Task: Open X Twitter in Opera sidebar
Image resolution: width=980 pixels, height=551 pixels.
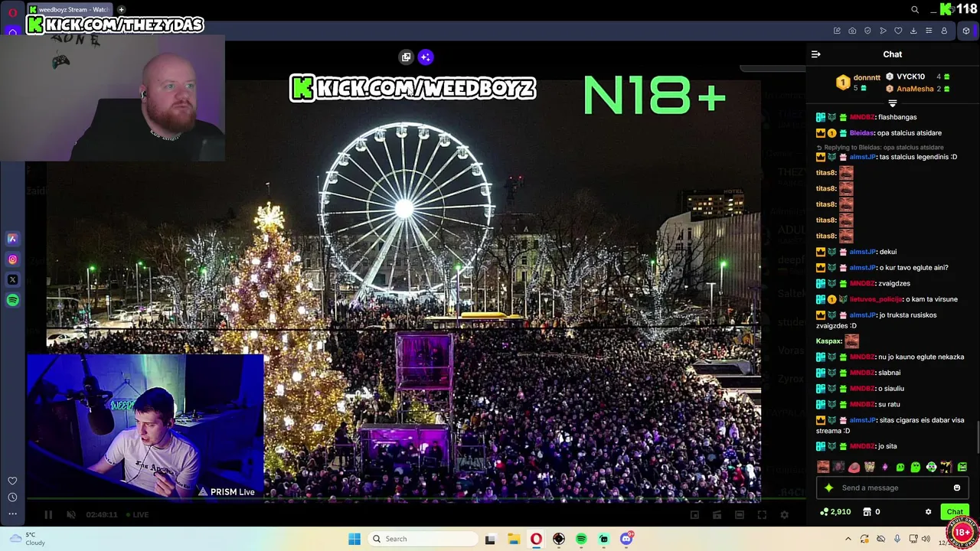Action: (x=12, y=280)
